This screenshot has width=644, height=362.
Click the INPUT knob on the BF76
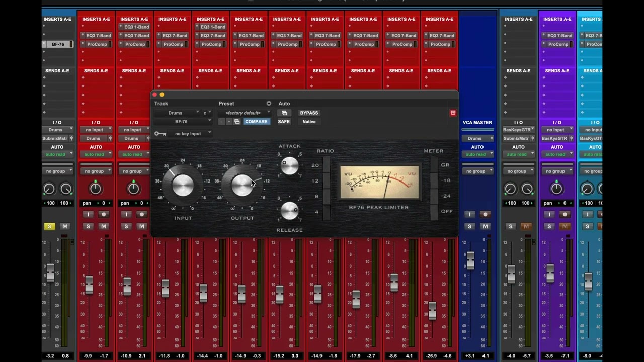point(183,185)
